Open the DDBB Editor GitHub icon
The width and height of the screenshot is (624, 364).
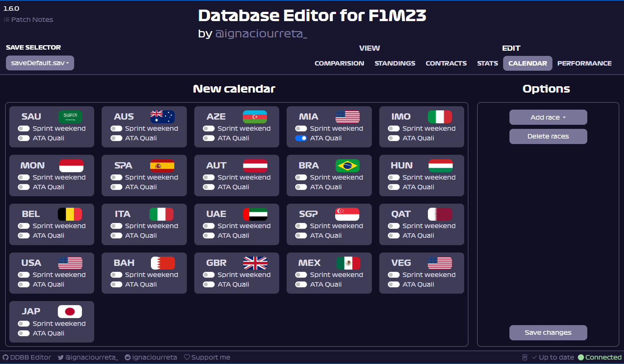(5, 357)
